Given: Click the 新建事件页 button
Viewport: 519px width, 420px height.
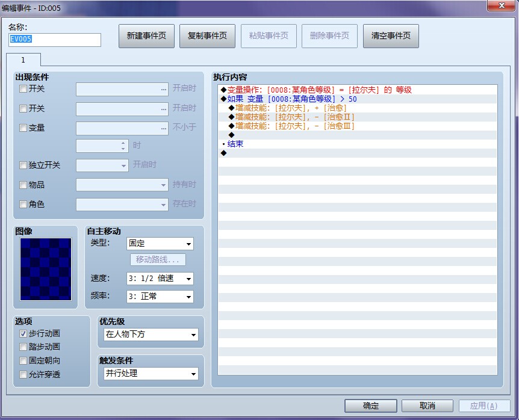Looking at the screenshot, I should 146,36.
